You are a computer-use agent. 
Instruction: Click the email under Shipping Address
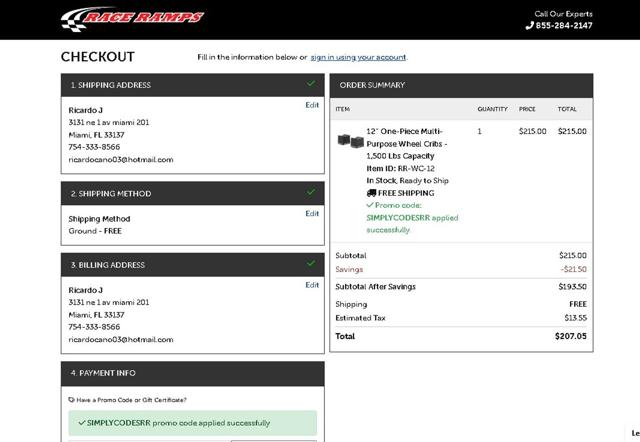121,160
